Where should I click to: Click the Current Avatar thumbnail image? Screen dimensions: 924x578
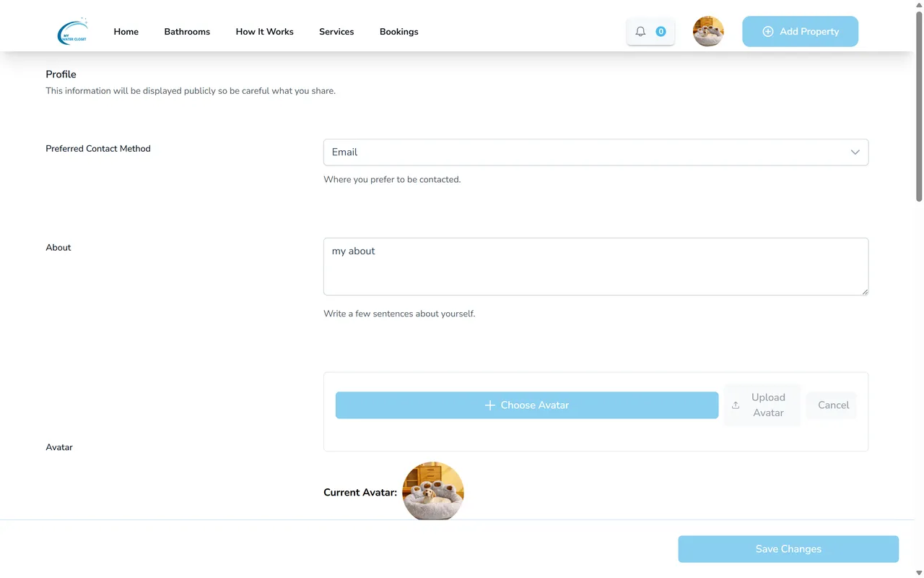pos(433,491)
